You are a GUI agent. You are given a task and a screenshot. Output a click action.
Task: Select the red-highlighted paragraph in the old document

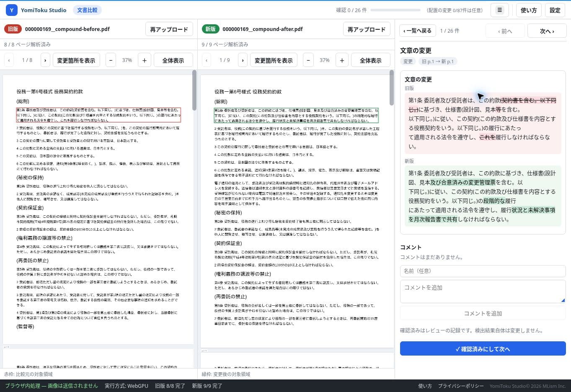[x=98, y=115]
